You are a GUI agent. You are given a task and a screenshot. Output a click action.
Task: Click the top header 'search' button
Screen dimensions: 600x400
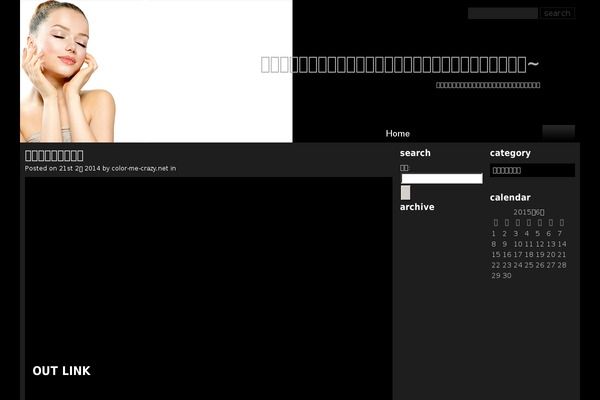coord(557,13)
